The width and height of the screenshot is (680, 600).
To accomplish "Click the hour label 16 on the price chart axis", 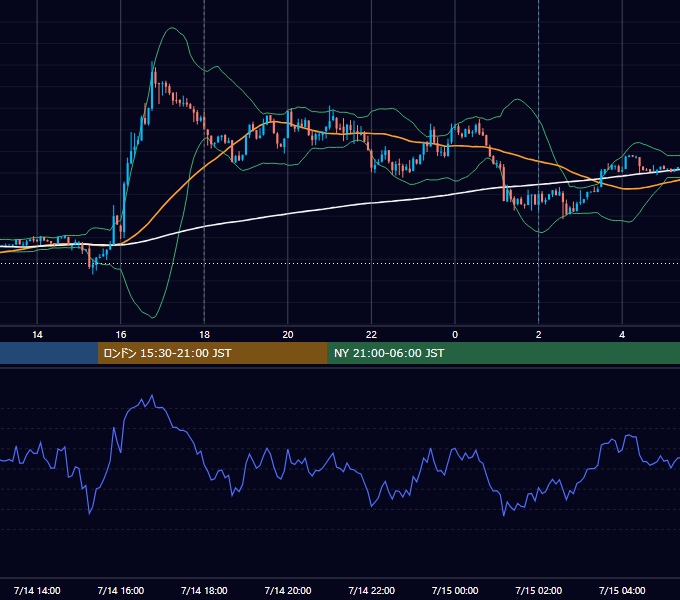I will (121, 335).
